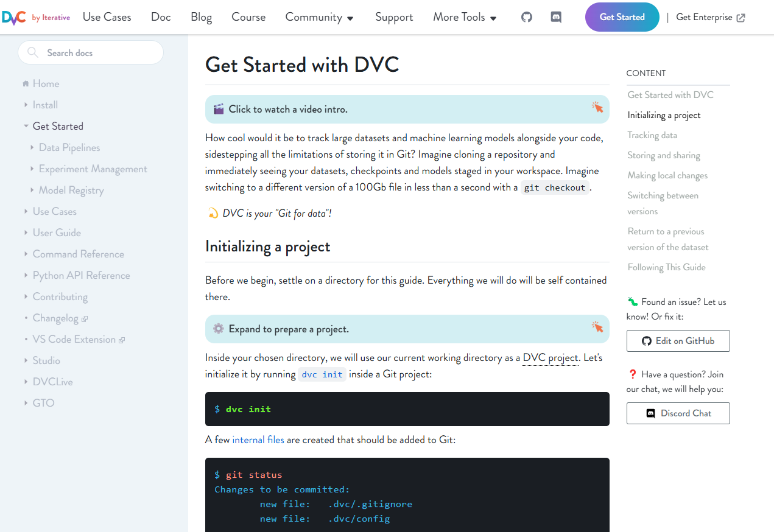The height and width of the screenshot is (532, 774).
Task: Click the Discord Chat button
Action: 678,413
